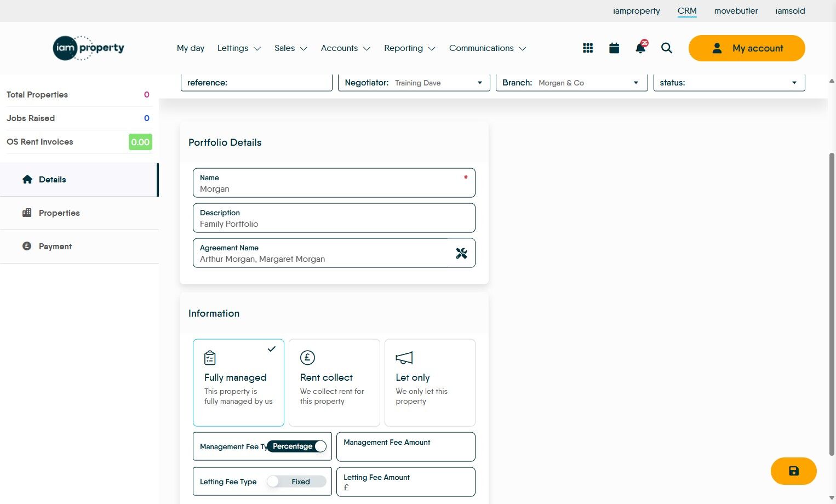This screenshot has height=504, width=836.
Task: Click the Information section heading
Action: click(214, 313)
